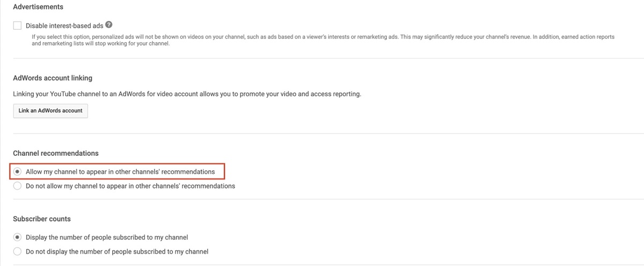Click the 'Allow my channel to appear' label text
This screenshot has height=266, width=644.
click(120, 172)
